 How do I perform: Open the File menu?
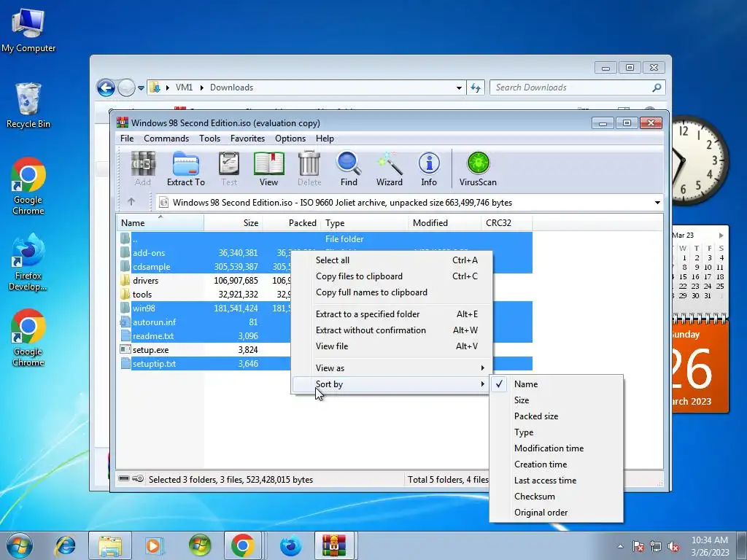coord(127,139)
